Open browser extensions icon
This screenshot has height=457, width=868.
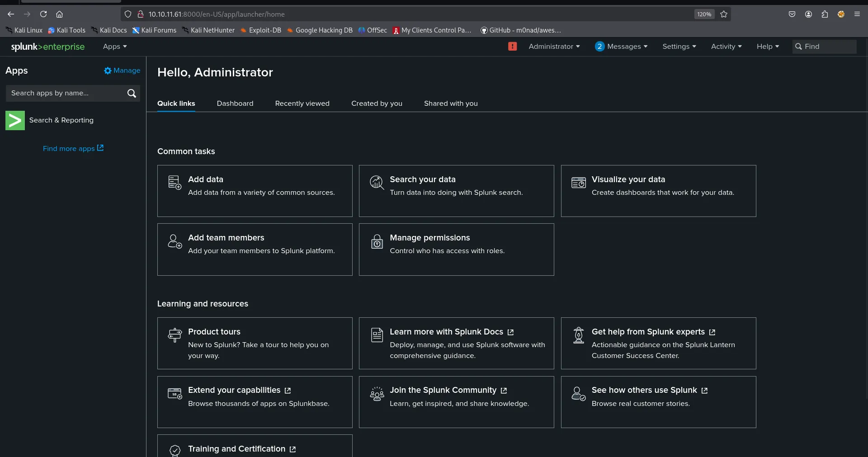(x=825, y=14)
